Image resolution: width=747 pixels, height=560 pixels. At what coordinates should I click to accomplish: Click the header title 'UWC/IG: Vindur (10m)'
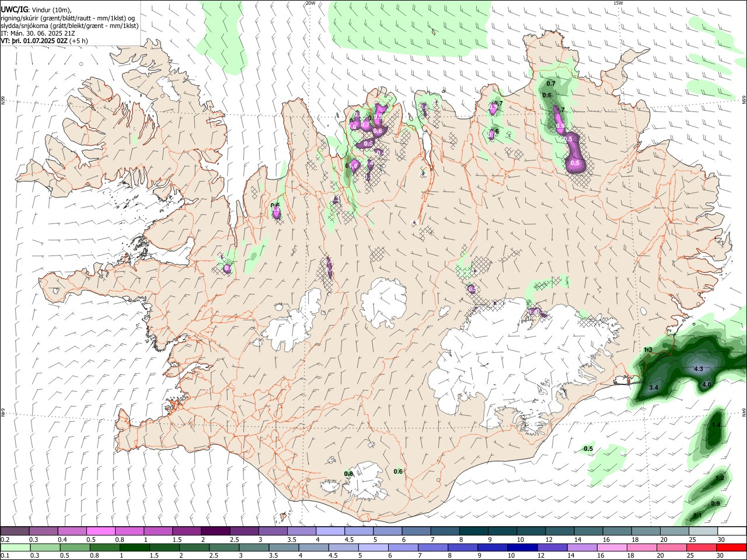click(36, 10)
